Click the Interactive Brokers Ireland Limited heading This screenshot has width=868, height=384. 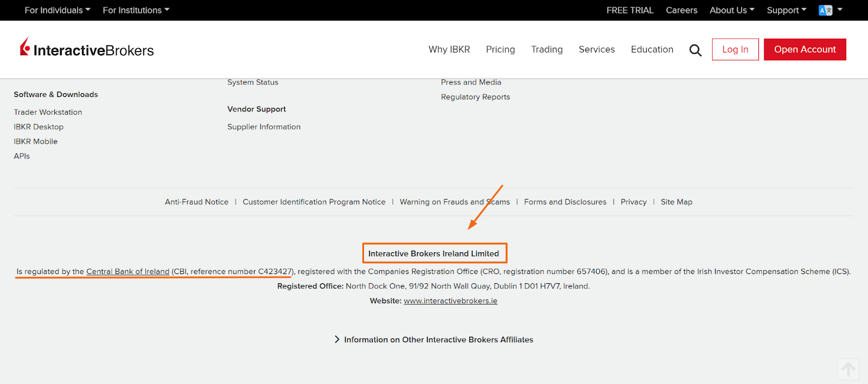tap(433, 253)
